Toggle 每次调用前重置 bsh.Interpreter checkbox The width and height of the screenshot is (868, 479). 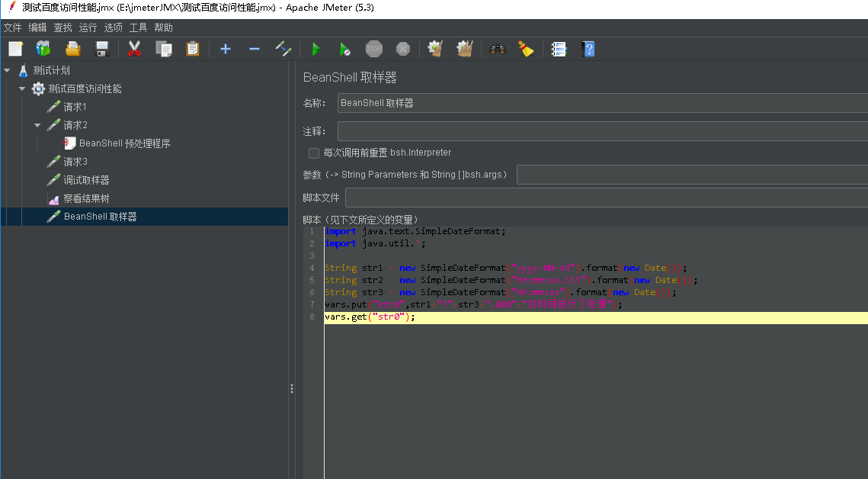click(314, 153)
